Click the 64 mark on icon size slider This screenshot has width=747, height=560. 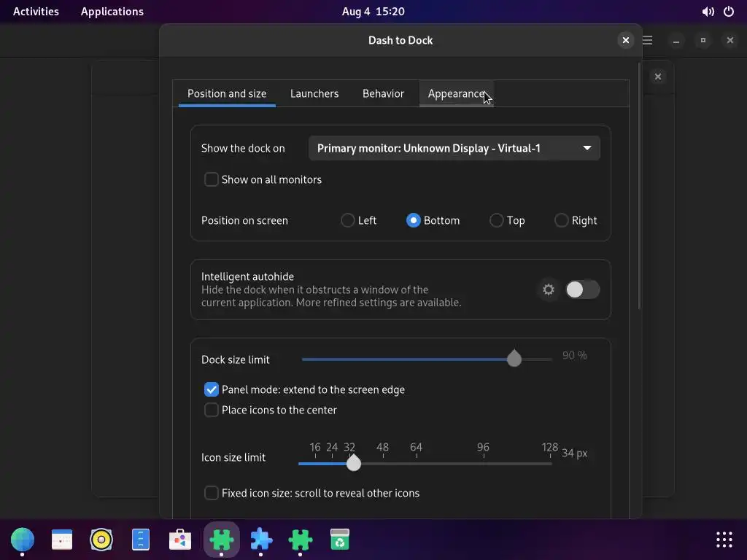pyautogui.click(x=416, y=448)
